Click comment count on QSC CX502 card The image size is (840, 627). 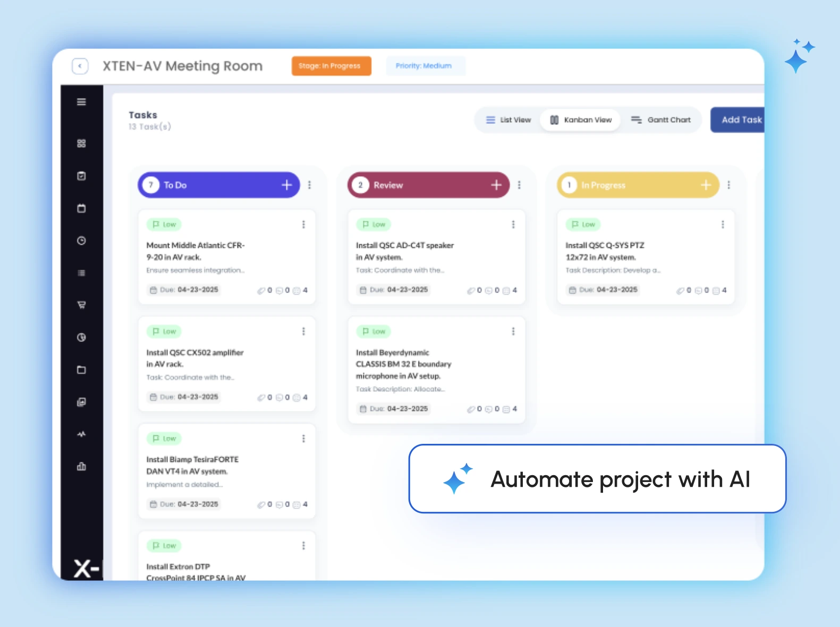283,398
